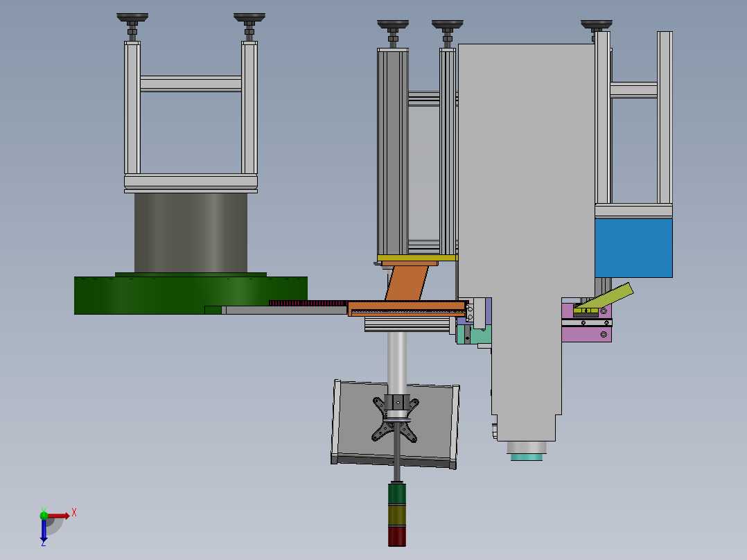Click the blue Z axis arrow of the triad
The image size is (747, 560).
(44, 529)
